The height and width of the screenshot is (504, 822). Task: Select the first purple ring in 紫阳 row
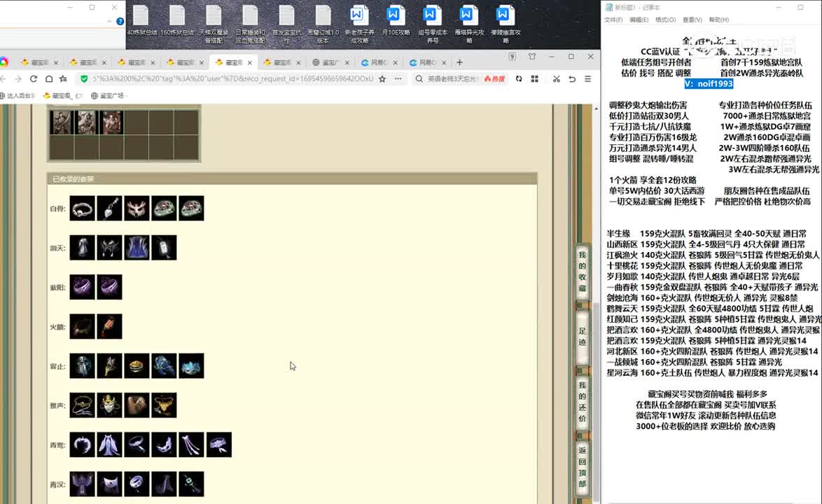[x=83, y=287]
